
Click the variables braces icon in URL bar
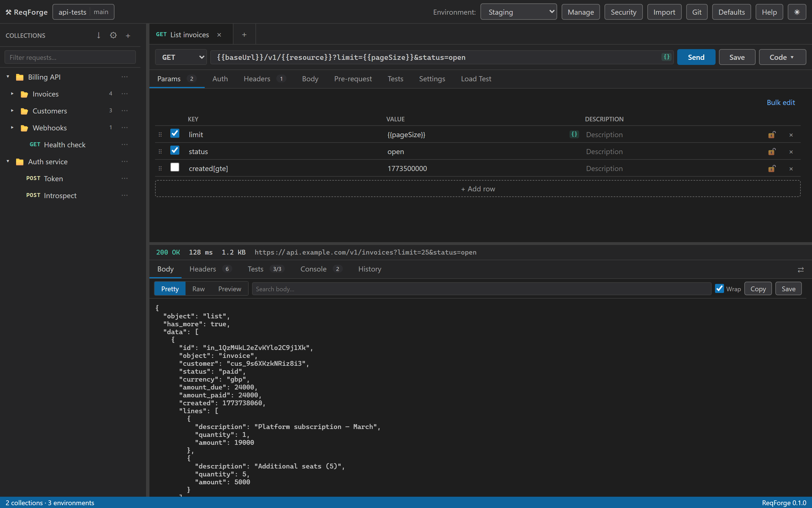[667, 57]
